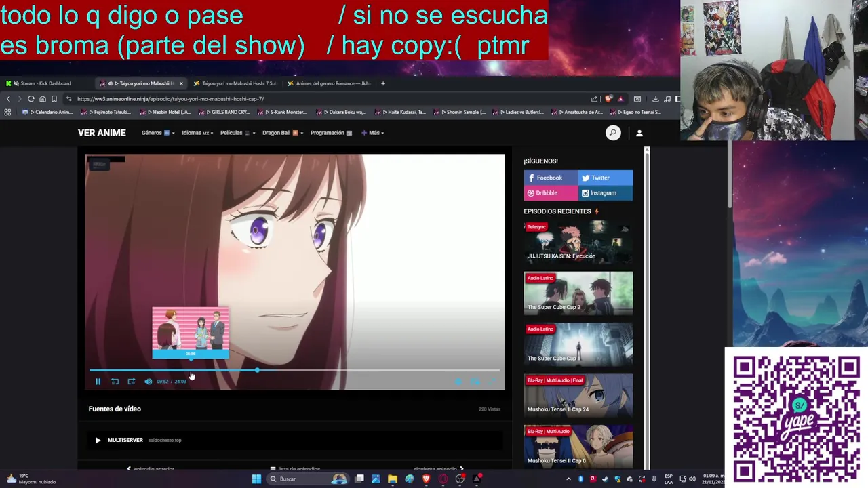Seek using the video progress bar

[x=294, y=370]
